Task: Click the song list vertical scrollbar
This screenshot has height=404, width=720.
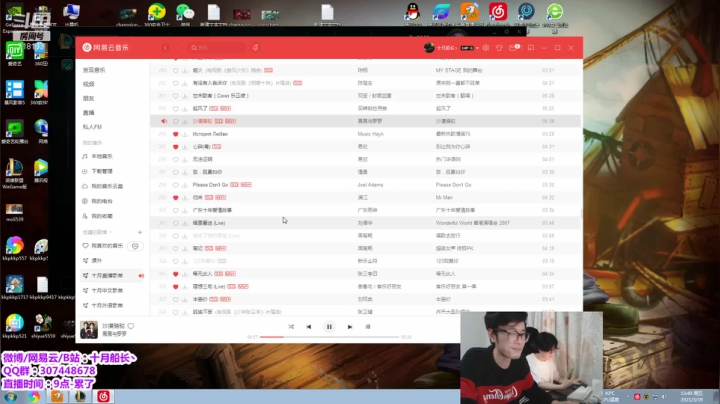Action: point(581,213)
